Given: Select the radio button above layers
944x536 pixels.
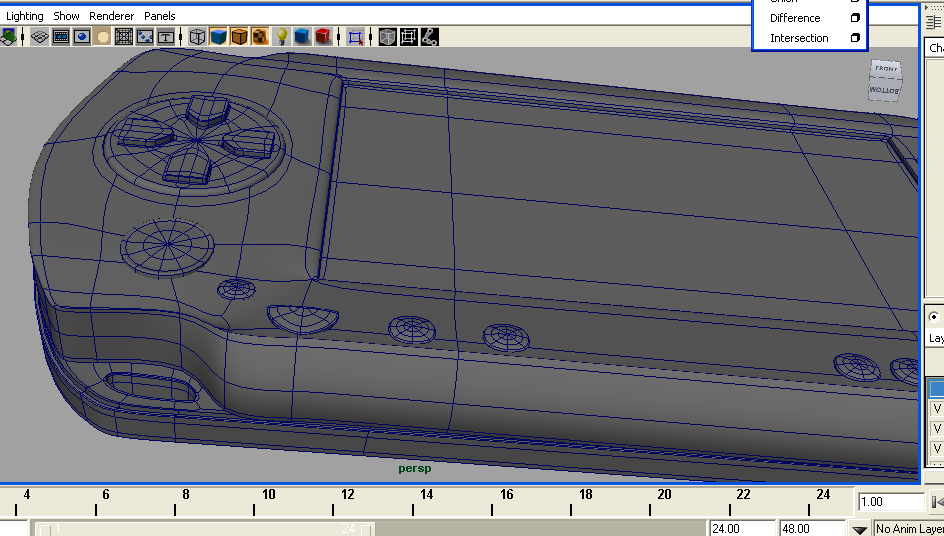Looking at the screenshot, I should coord(933,316).
